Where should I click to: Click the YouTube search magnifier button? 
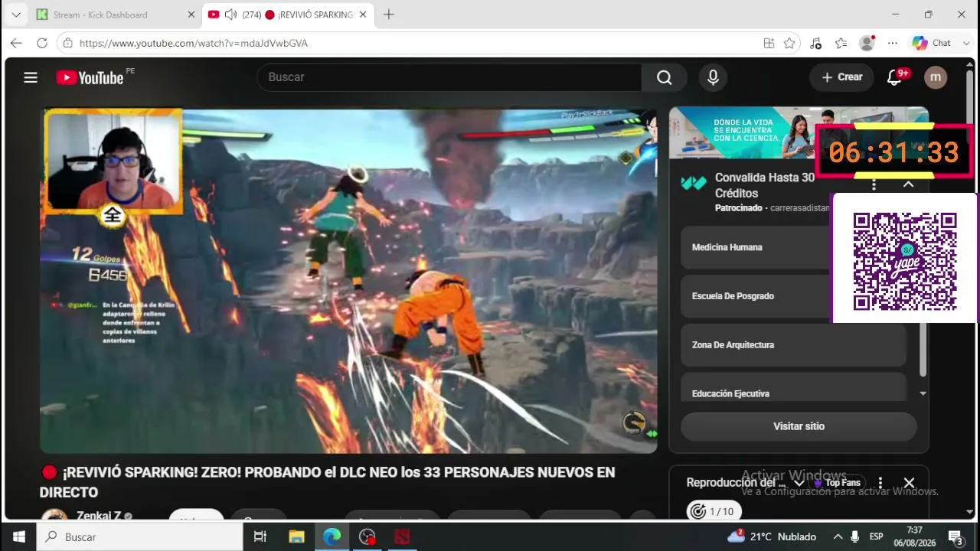[x=664, y=77]
